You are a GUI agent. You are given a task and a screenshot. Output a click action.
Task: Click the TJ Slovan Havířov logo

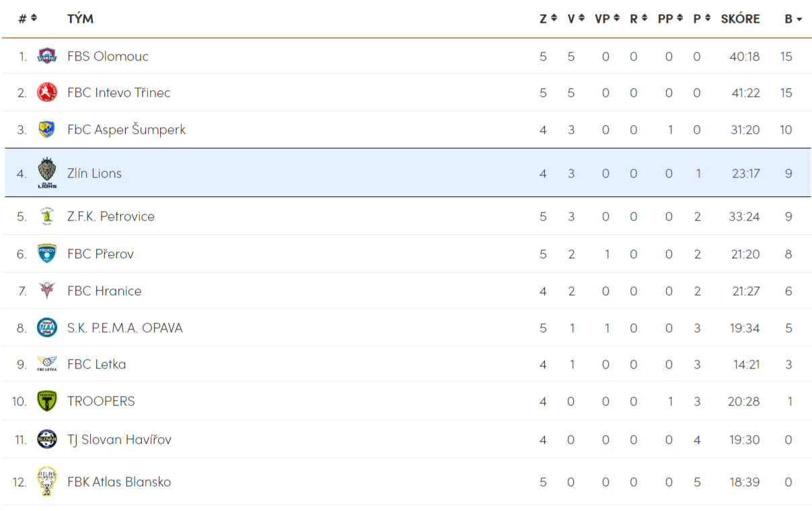point(46,439)
